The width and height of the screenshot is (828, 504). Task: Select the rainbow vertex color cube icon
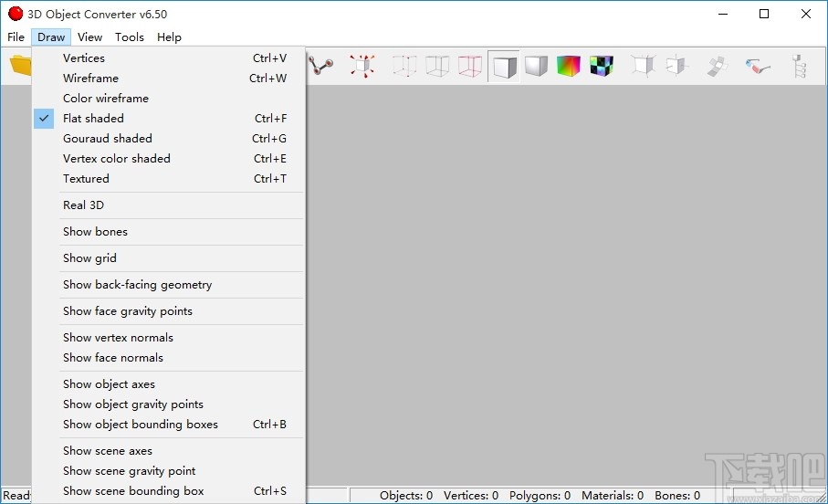coord(569,66)
